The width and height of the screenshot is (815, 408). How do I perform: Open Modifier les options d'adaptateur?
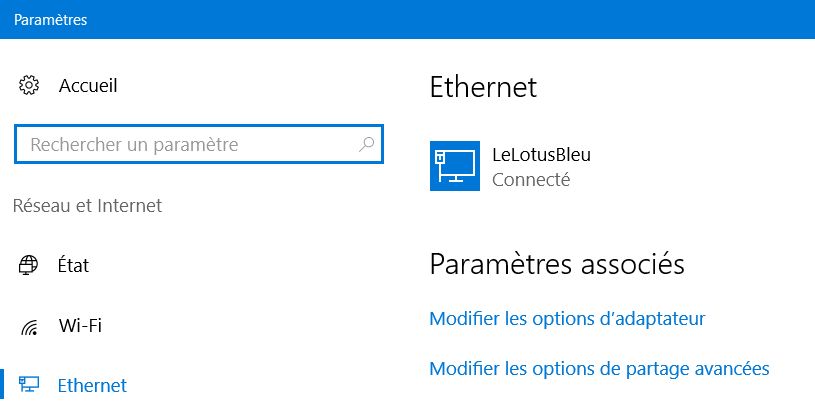click(x=567, y=319)
